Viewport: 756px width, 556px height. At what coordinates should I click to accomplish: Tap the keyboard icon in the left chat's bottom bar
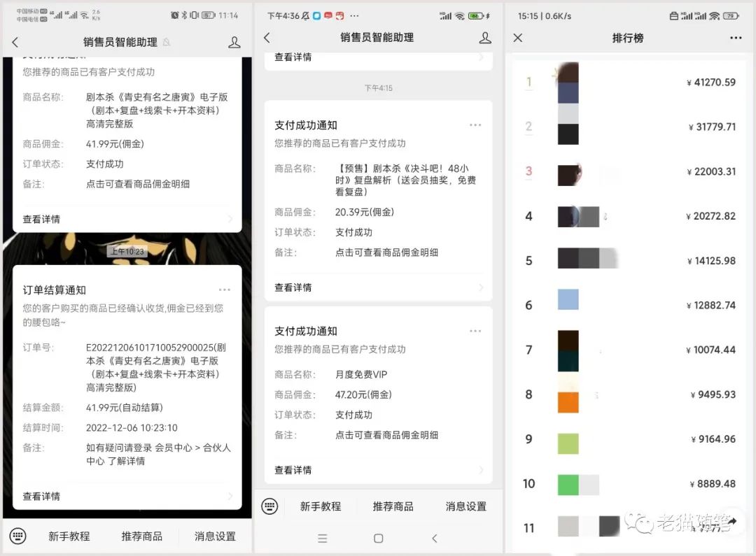(18, 536)
